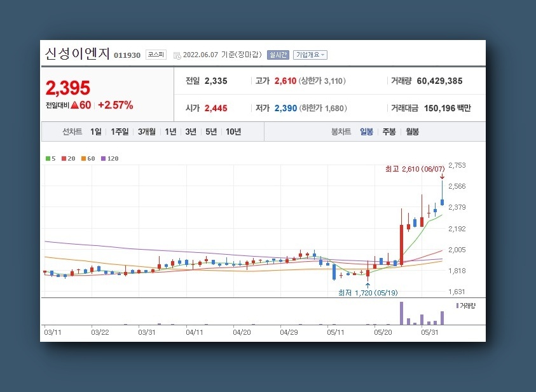Viewport: 536px width, 392px height.
Task: Switch to 주봉 candle chart
Action: 389,132
